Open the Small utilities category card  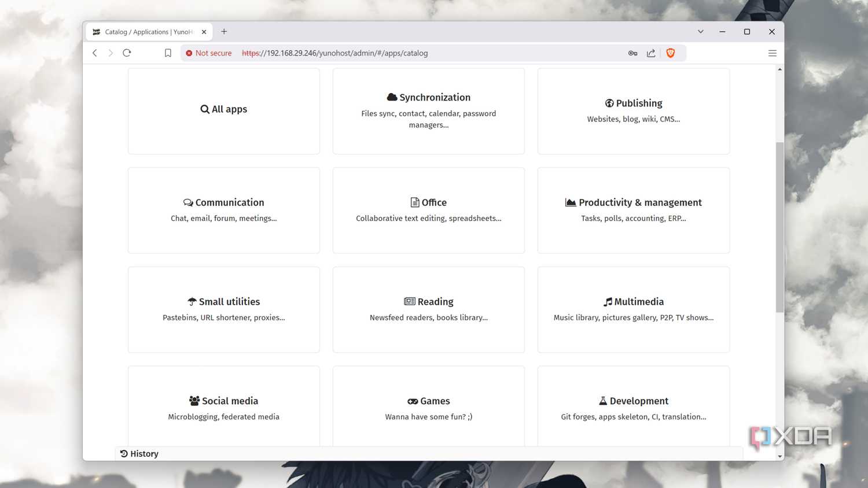click(224, 309)
